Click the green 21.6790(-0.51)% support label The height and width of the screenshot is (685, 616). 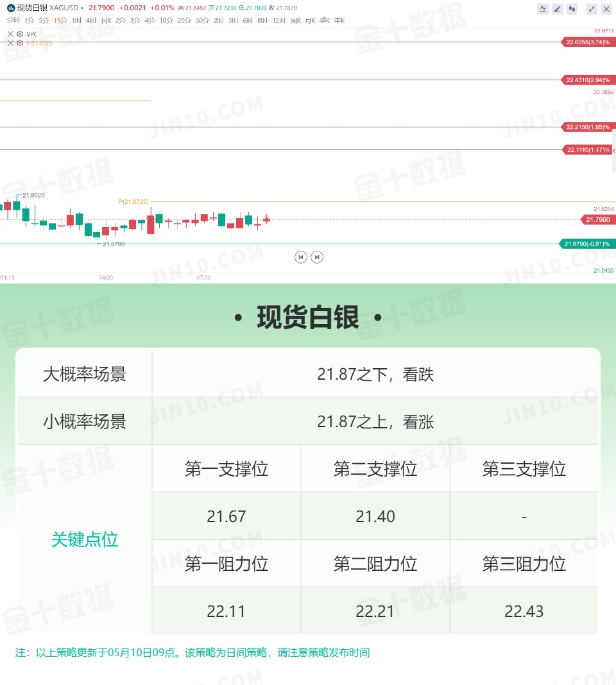[x=588, y=244]
